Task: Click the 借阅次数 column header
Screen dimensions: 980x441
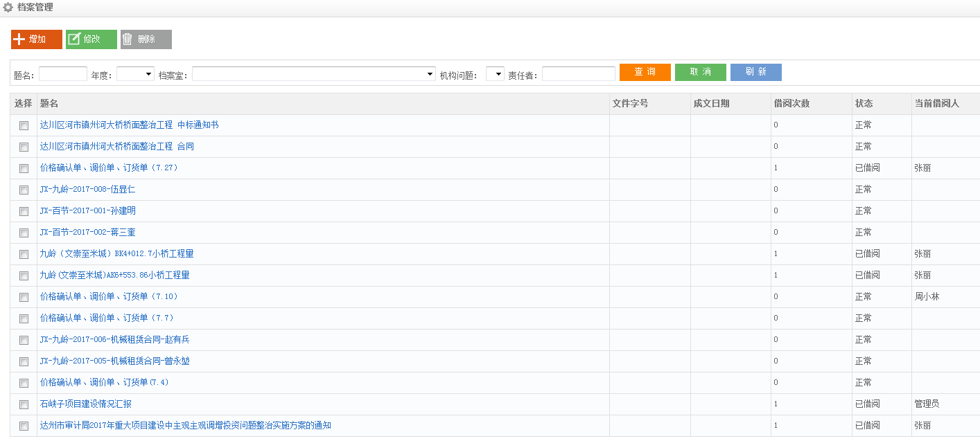Action: tap(791, 104)
